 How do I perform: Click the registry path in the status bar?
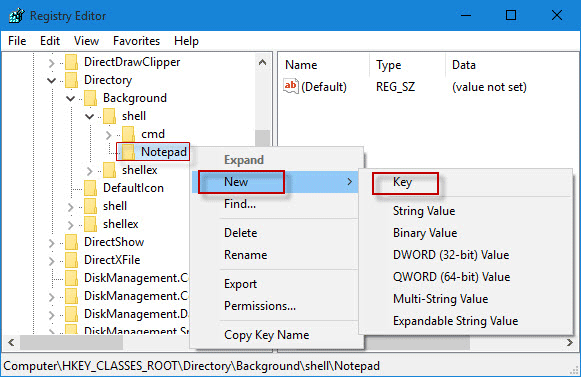[192, 366]
